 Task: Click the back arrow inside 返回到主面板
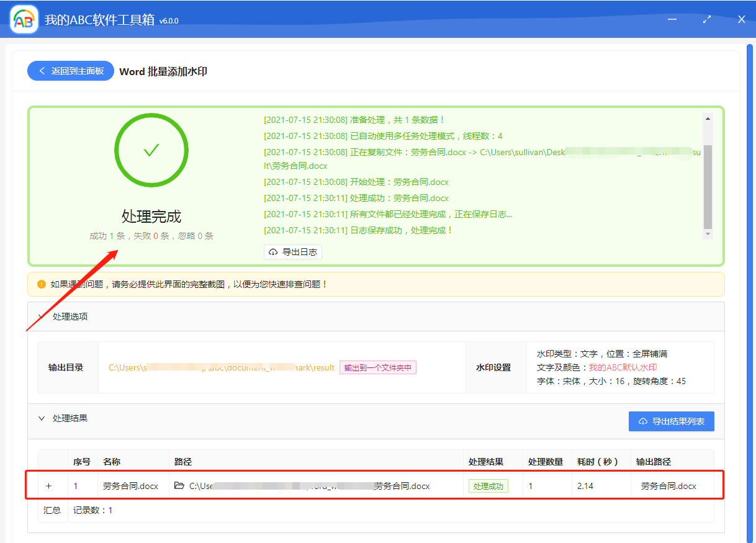[x=41, y=70]
